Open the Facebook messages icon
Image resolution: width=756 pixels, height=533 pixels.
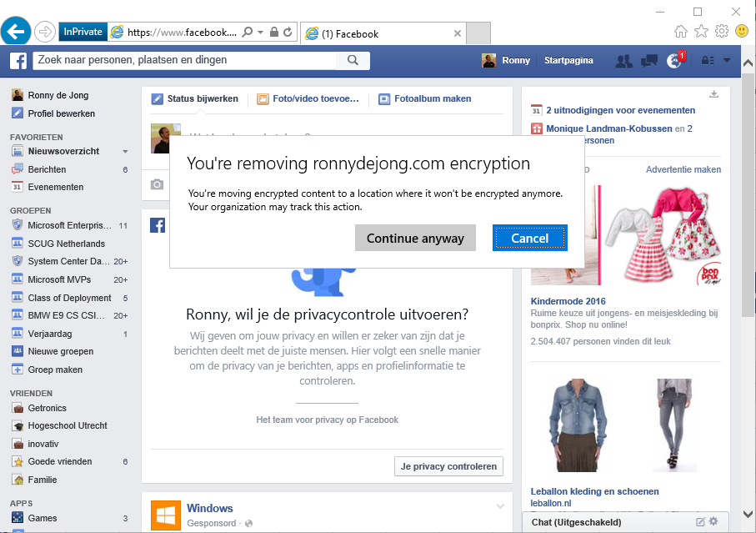(x=648, y=60)
